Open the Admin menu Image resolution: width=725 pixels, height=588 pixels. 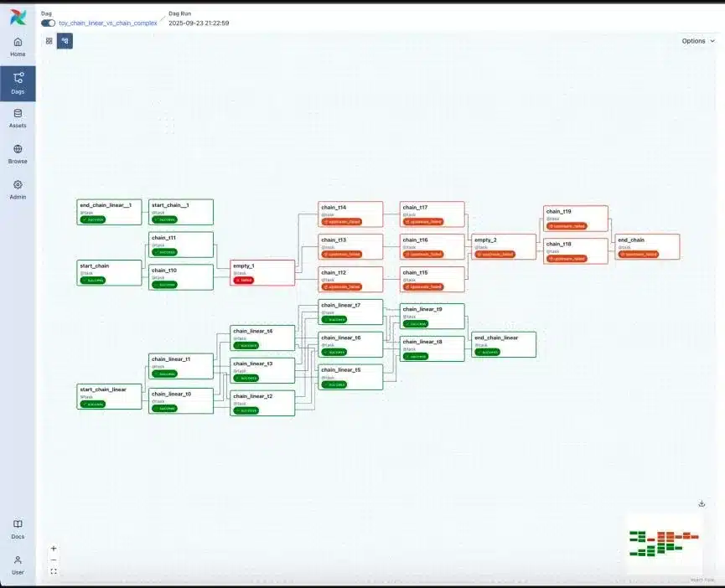pos(18,190)
